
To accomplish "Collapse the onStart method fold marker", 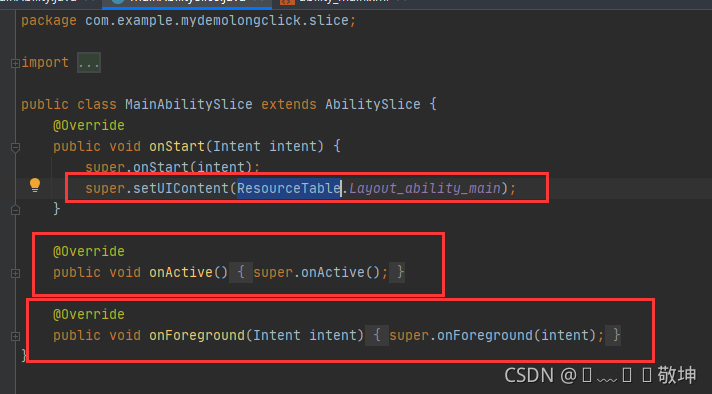I will (x=15, y=147).
